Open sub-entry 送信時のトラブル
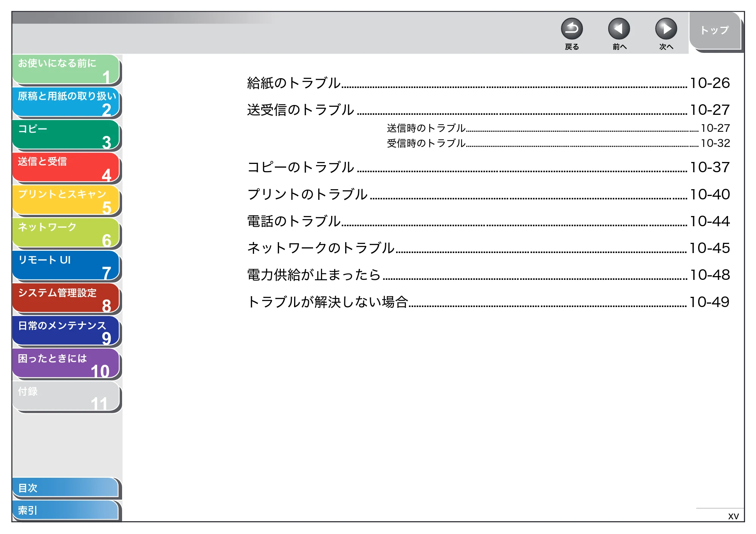756x534 pixels. [x=558, y=128]
